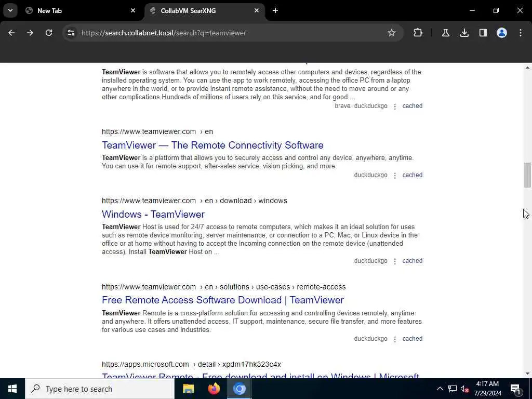Go back to the previous page
This screenshot has height=399, width=532.
(11, 33)
